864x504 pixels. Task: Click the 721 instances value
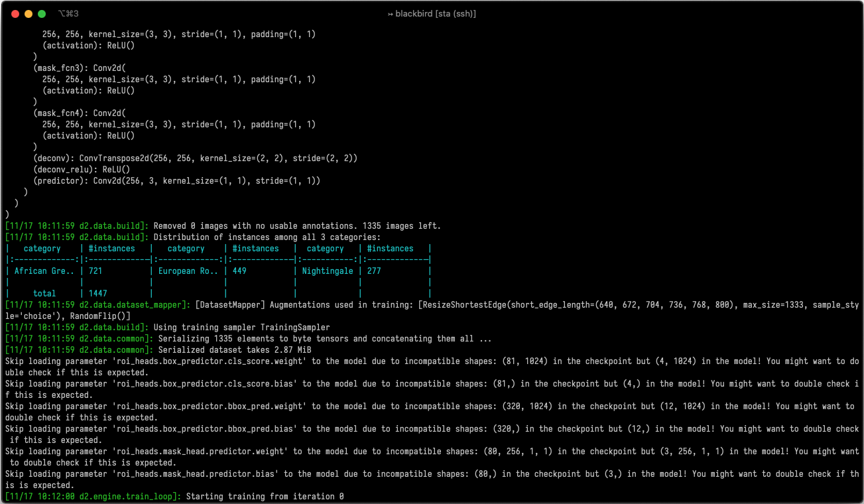pyautogui.click(x=95, y=271)
